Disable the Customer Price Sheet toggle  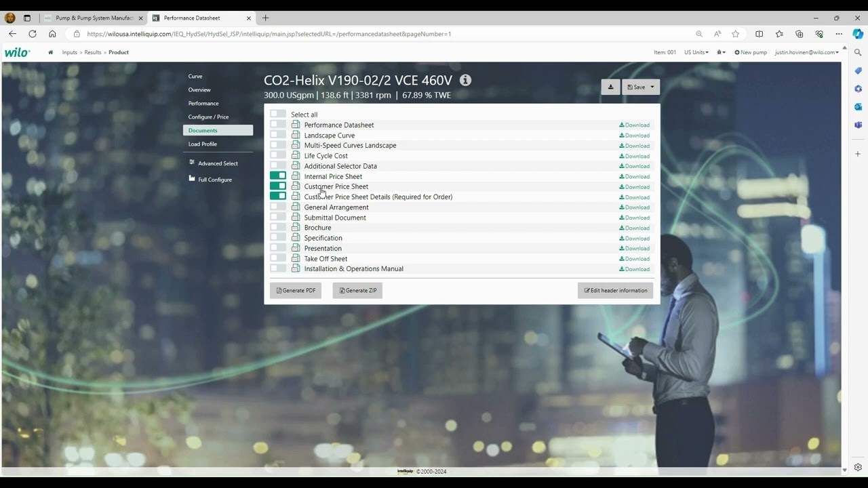pyautogui.click(x=278, y=186)
